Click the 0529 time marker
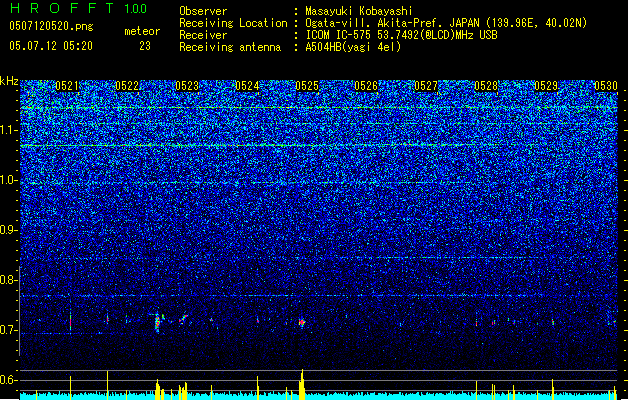This screenshot has width=629, height=400. pos(546,86)
